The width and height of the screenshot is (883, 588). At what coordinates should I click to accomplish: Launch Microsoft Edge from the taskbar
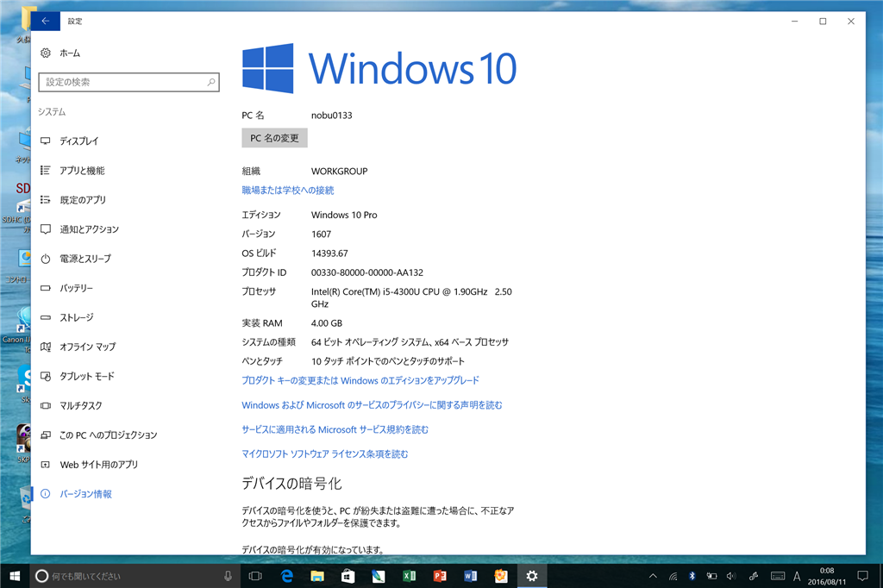pyautogui.click(x=286, y=576)
